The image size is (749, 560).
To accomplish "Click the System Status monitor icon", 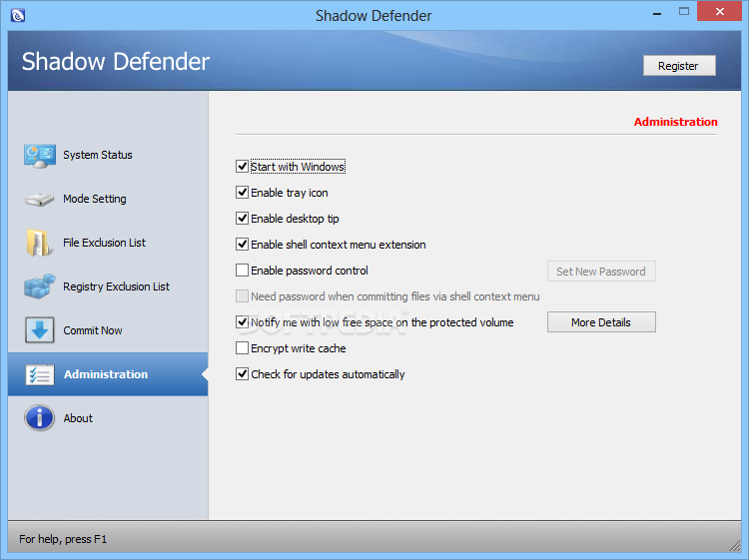I will pos(40,156).
